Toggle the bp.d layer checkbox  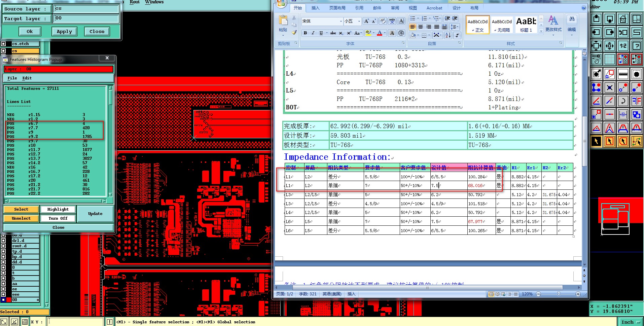[3, 257]
